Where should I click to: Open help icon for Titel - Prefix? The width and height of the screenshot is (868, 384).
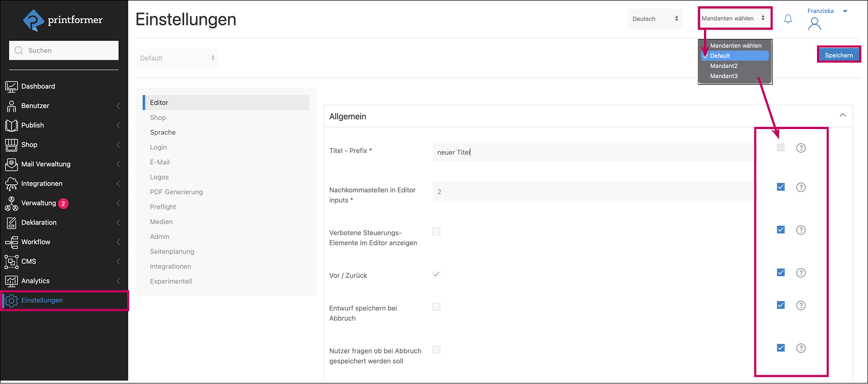coord(801,148)
